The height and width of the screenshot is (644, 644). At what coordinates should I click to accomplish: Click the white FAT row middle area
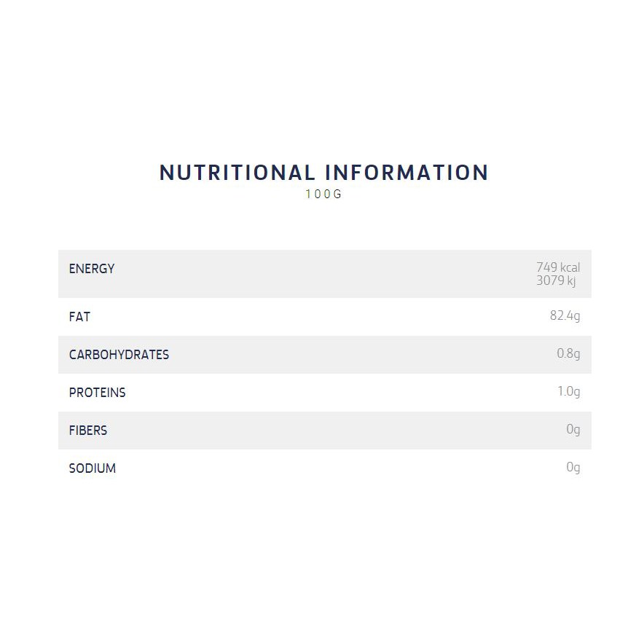point(324,317)
